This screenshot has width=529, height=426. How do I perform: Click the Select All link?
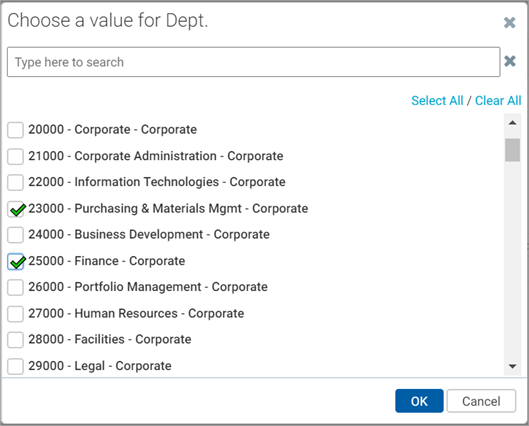437,101
